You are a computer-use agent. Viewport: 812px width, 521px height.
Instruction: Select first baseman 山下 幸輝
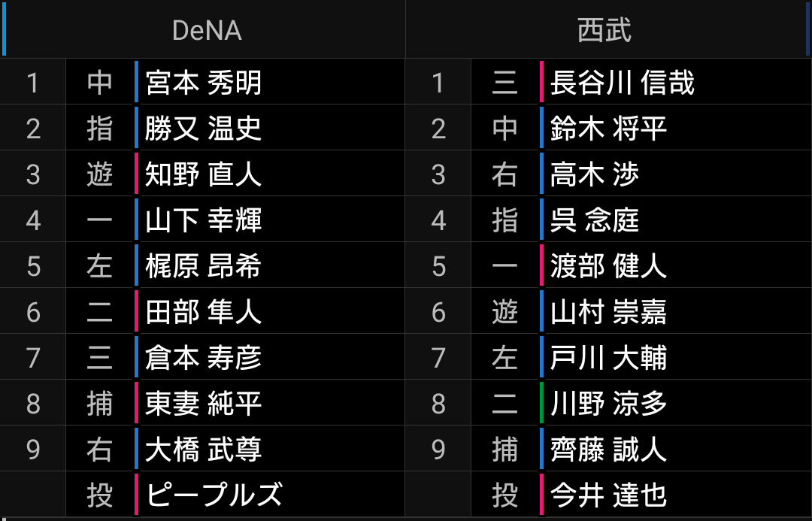(203, 220)
